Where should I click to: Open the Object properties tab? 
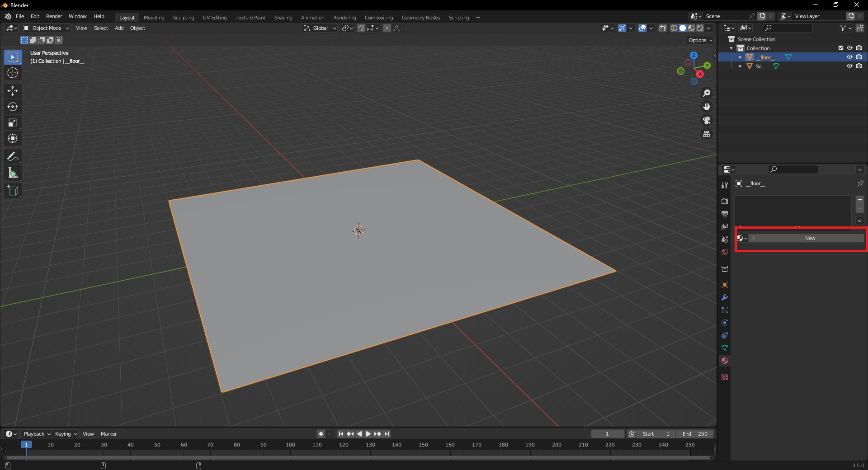pos(725,285)
